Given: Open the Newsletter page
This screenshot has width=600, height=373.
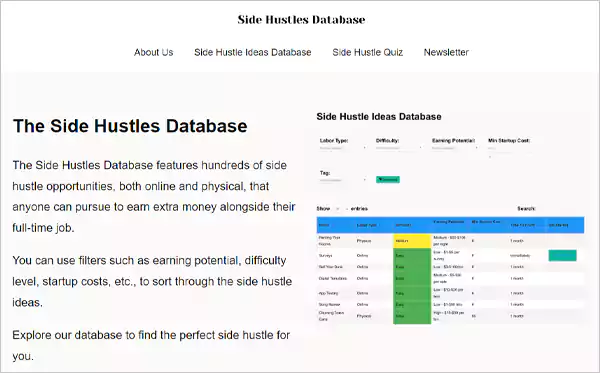Looking at the screenshot, I should (x=446, y=52).
